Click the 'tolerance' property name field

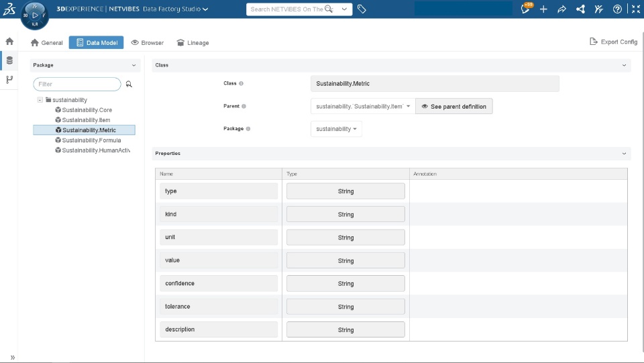coord(219,307)
